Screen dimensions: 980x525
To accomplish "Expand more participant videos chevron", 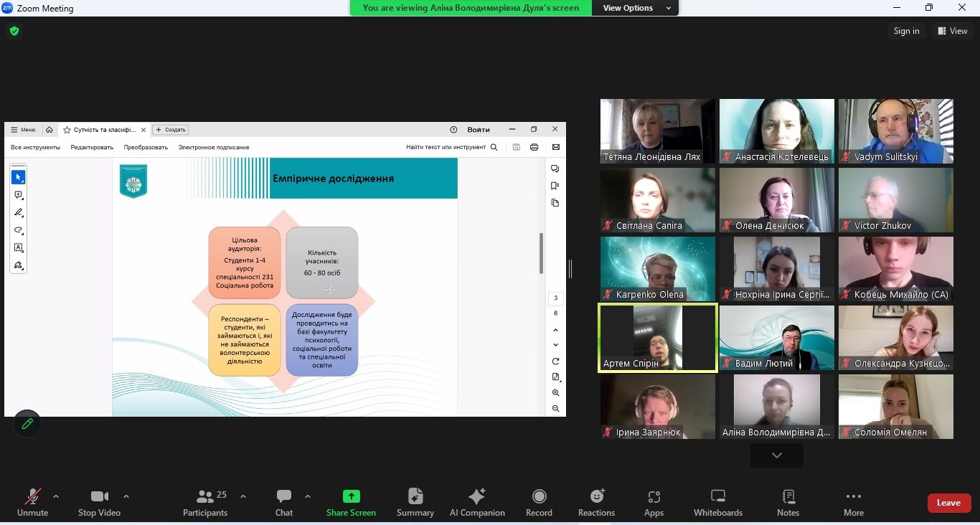I will point(776,455).
